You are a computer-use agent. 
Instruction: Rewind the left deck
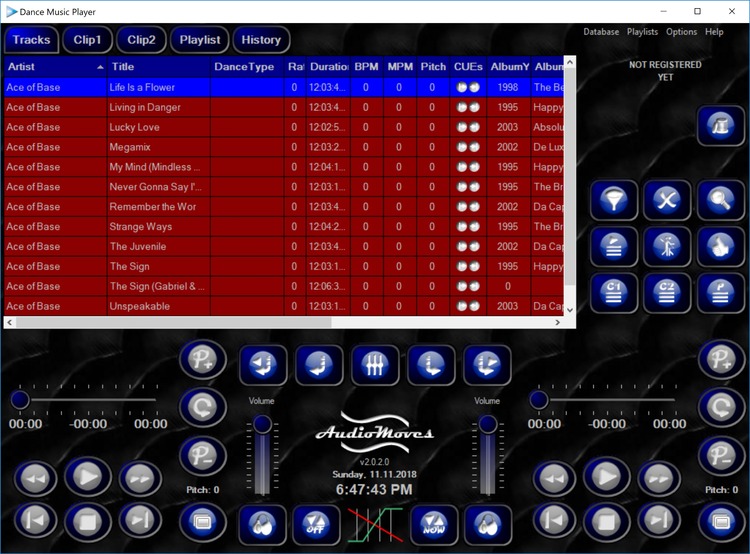(x=35, y=478)
